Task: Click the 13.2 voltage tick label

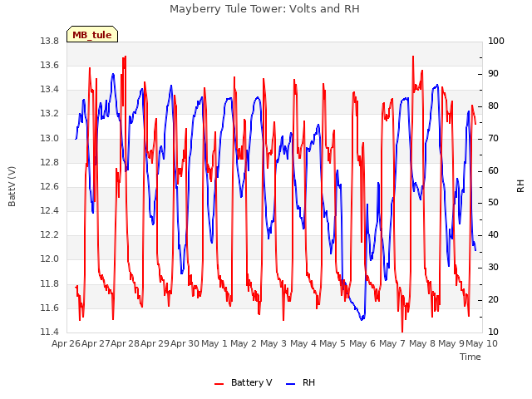Action: point(50,114)
